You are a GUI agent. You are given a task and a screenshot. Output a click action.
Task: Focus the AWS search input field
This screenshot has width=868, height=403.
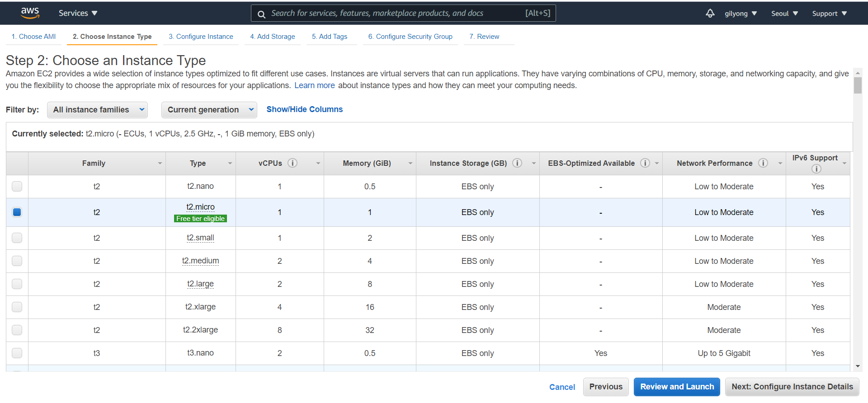[403, 13]
